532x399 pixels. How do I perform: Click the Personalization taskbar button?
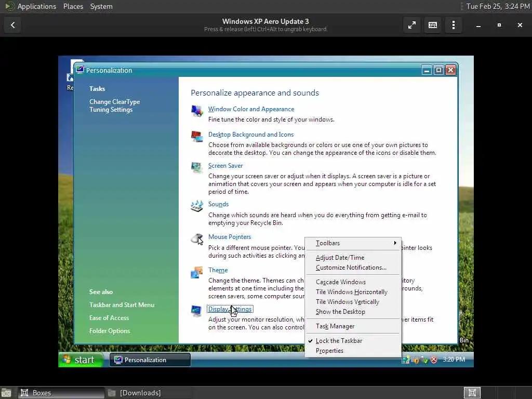click(150, 360)
